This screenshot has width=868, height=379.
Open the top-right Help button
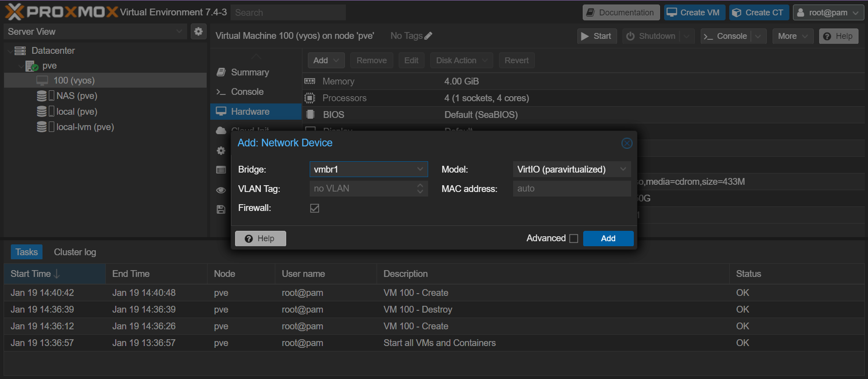(x=839, y=36)
